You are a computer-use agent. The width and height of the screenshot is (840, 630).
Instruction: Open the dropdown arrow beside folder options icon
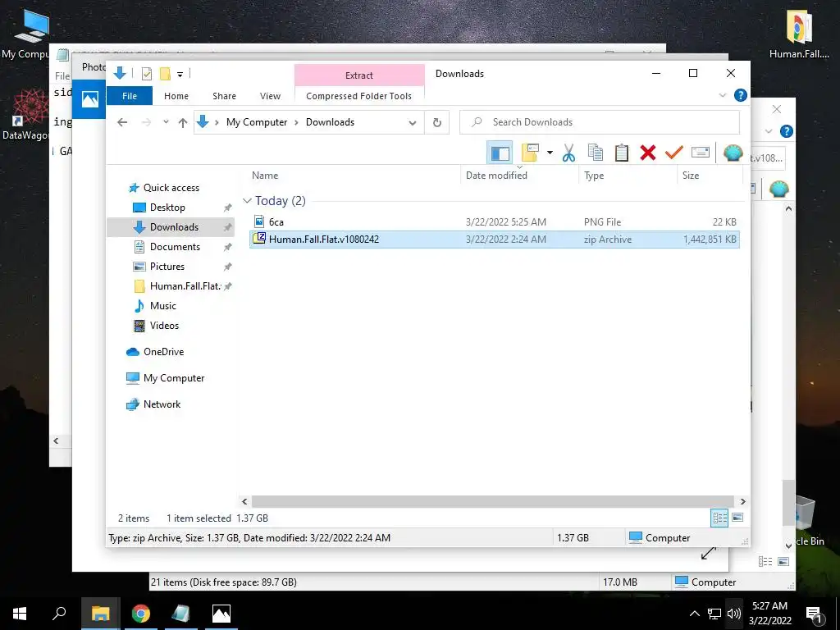pos(550,153)
